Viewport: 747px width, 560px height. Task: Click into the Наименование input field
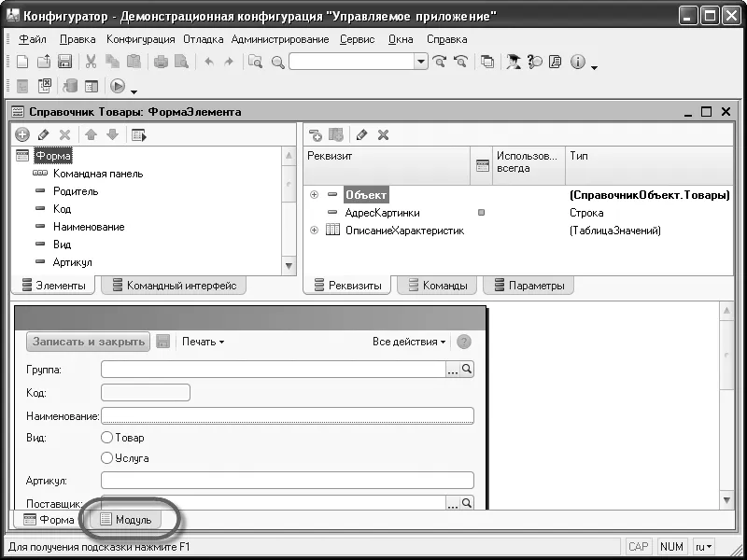tap(288, 415)
